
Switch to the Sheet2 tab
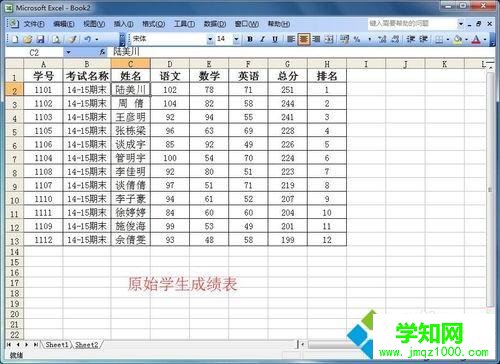87,345
